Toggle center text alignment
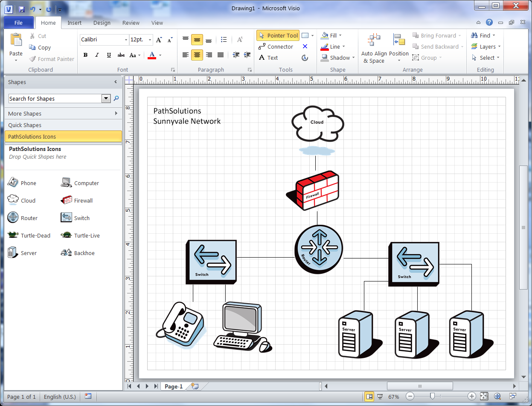This screenshot has height=406, width=532. [x=197, y=55]
